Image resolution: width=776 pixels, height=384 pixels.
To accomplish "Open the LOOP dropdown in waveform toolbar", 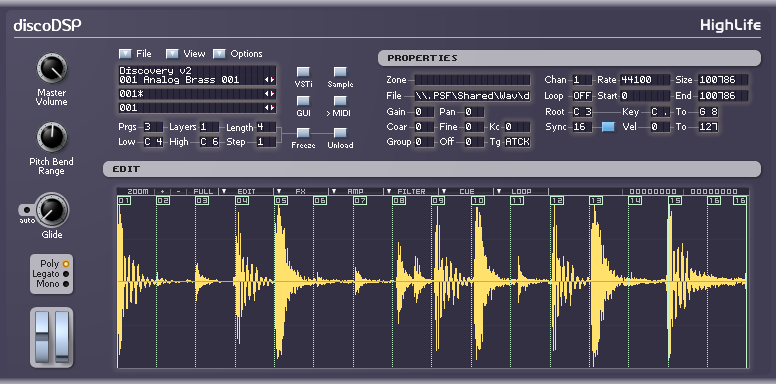I will [521, 191].
